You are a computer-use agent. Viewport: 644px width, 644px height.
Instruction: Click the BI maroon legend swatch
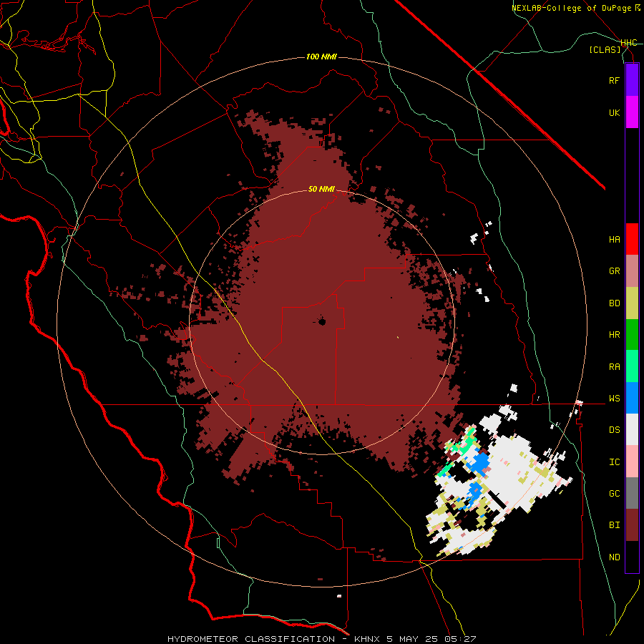tap(632, 525)
